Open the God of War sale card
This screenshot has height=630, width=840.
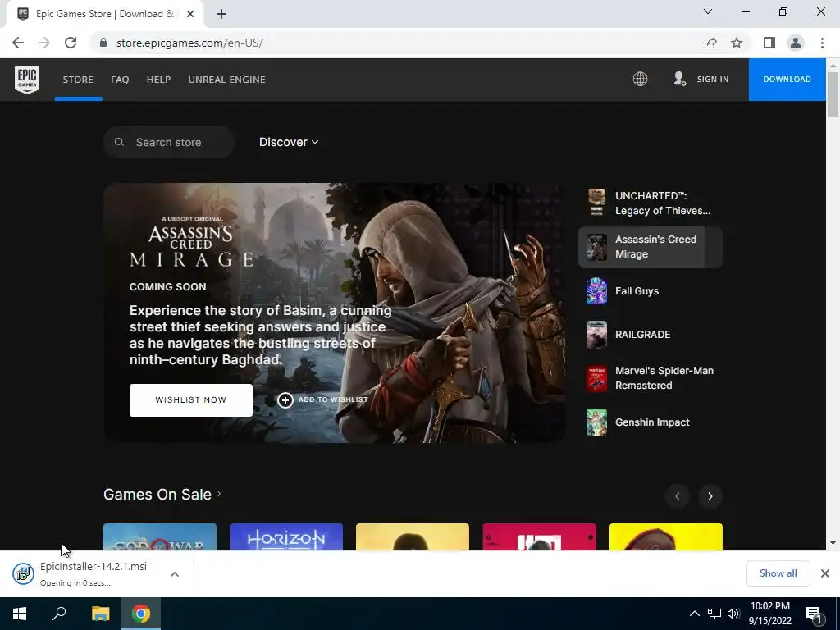point(160,536)
